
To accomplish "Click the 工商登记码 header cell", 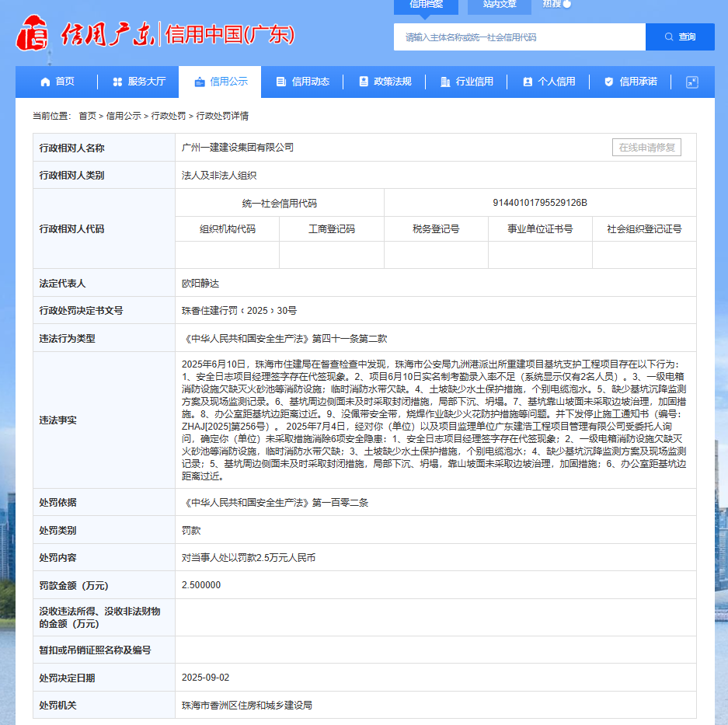I will pyautogui.click(x=332, y=229).
